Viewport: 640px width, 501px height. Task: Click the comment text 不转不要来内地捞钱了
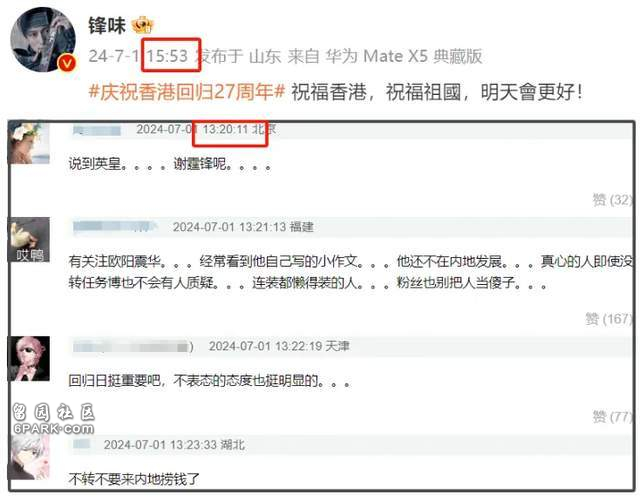[x=134, y=479]
